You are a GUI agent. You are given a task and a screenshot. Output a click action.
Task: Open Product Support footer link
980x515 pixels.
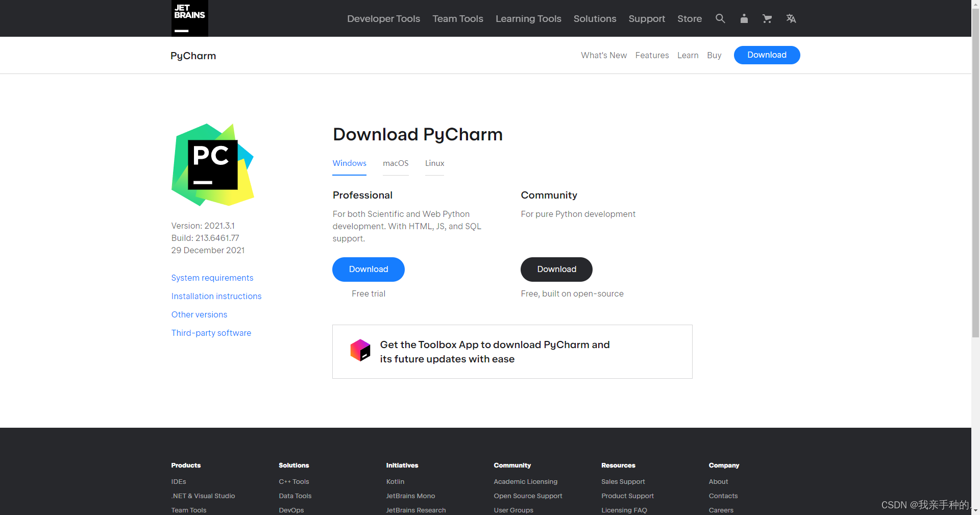627,496
